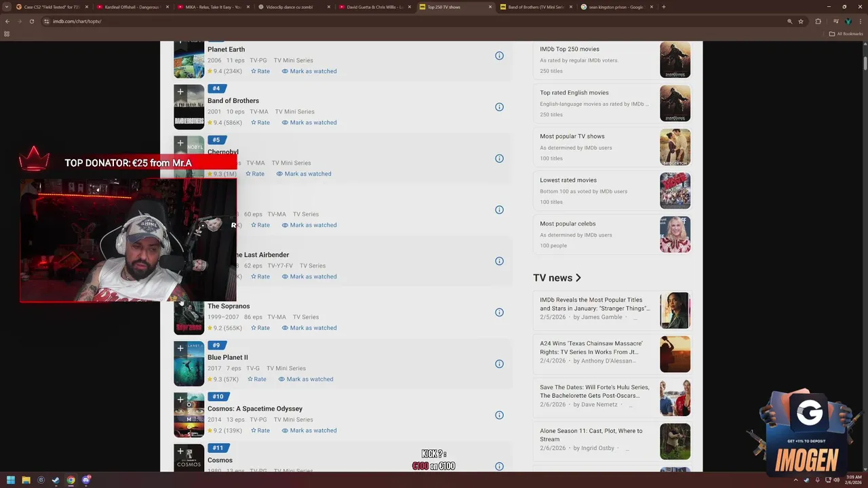Mark Cosmos: A Spacetime Odyssey as watched

click(x=309, y=430)
